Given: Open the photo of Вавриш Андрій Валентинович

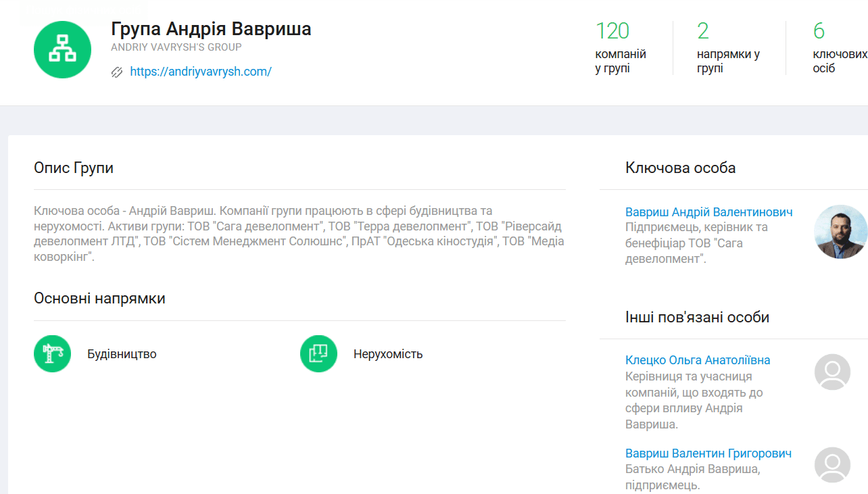Looking at the screenshot, I should click(840, 232).
